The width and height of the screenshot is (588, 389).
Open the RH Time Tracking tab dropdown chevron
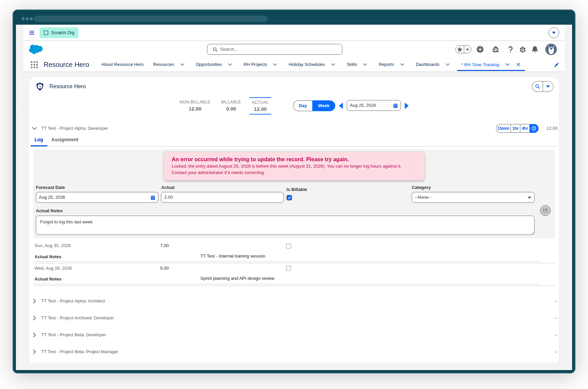(x=507, y=65)
